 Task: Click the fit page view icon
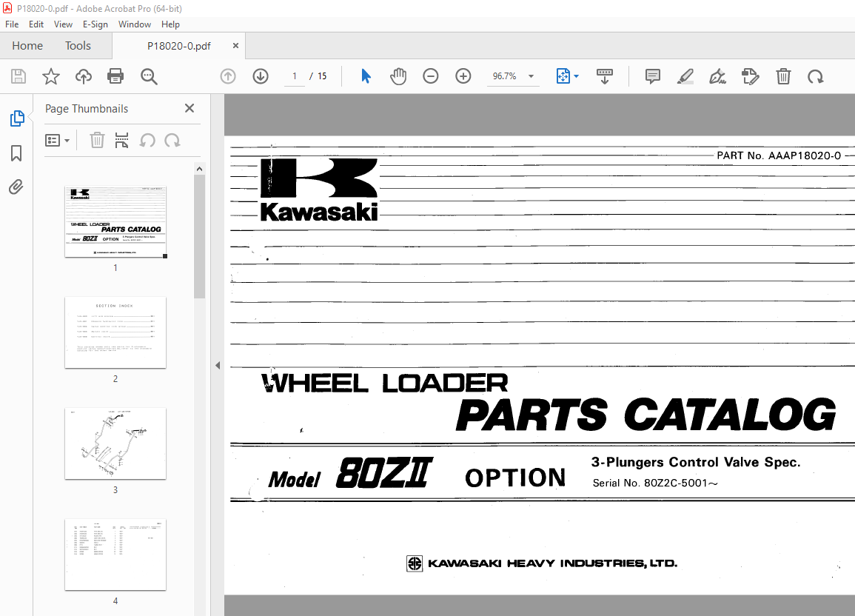pos(563,76)
